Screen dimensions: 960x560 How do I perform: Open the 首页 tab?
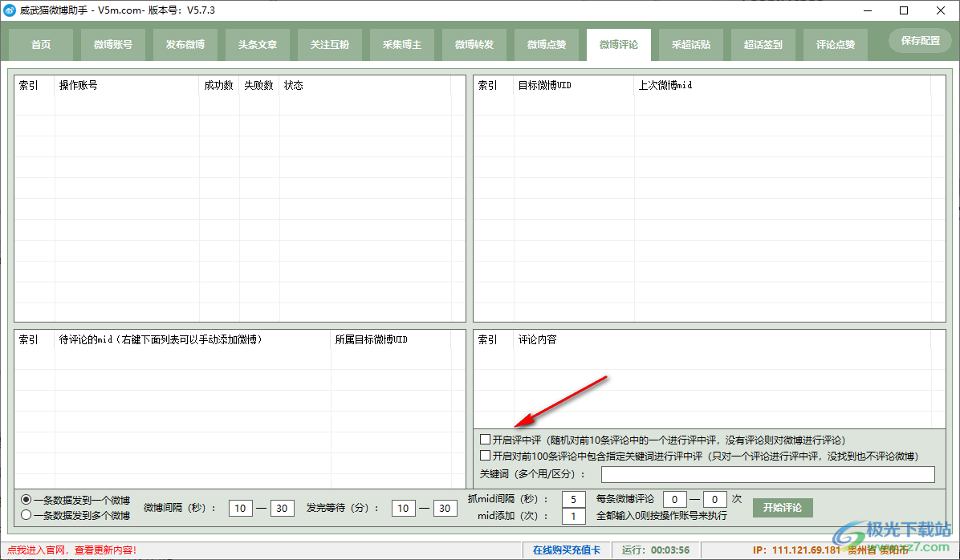tap(41, 45)
